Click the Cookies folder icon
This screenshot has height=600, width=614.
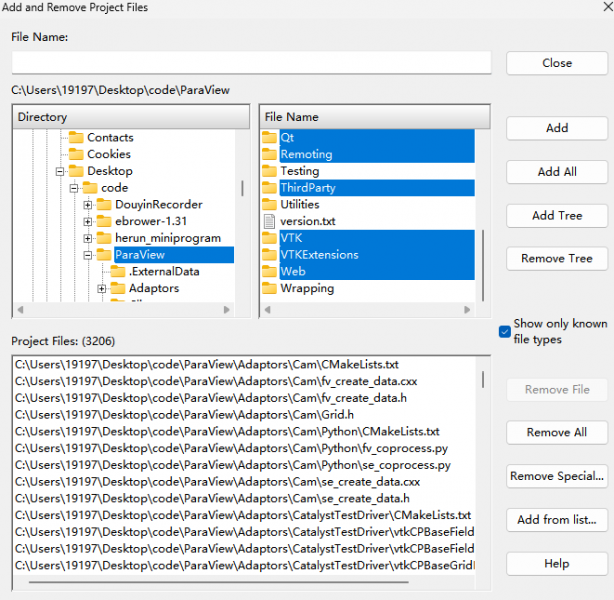[x=75, y=154]
